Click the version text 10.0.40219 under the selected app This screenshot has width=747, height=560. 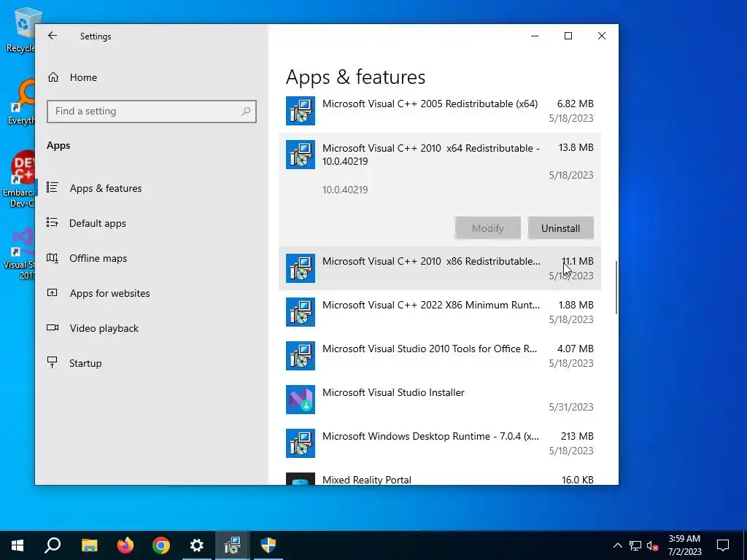tap(345, 190)
